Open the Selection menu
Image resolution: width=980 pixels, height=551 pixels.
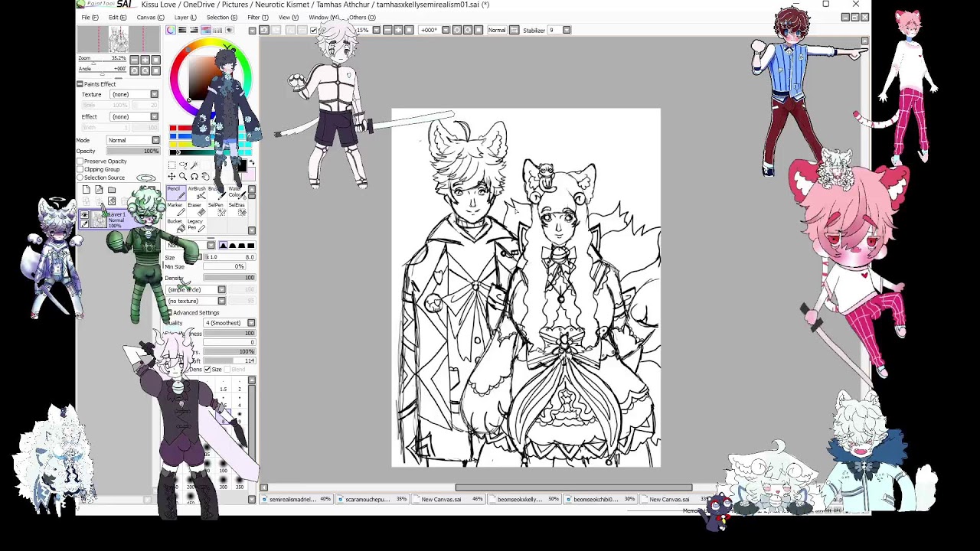[x=221, y=17]
